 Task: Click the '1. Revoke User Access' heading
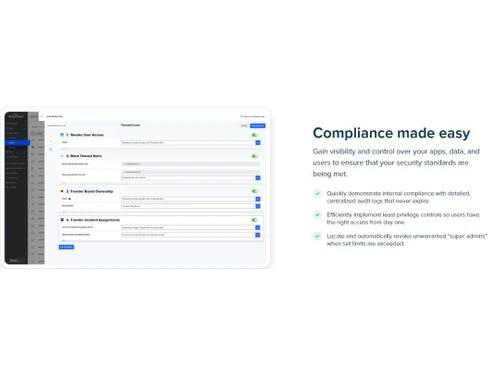point(85,135)
